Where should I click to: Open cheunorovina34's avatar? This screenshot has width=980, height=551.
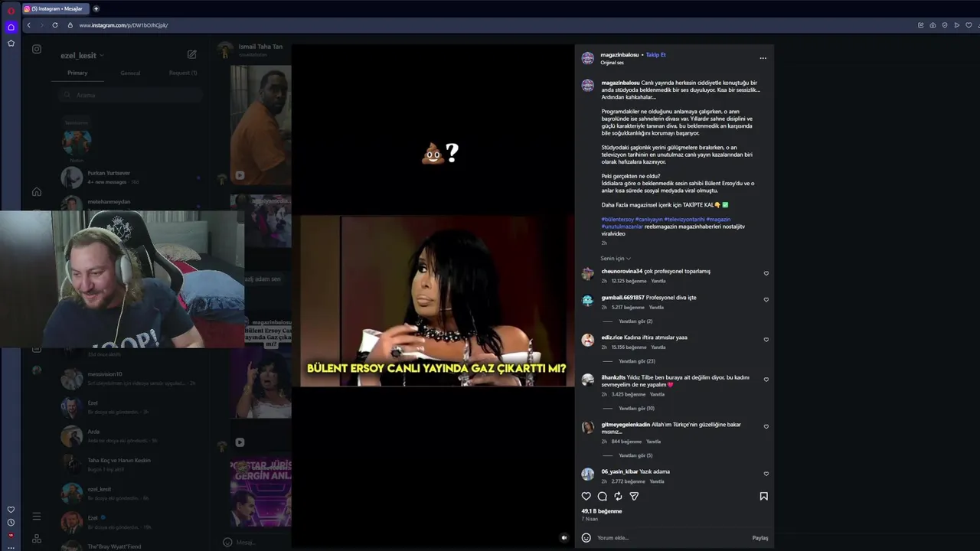pos(588,274)
